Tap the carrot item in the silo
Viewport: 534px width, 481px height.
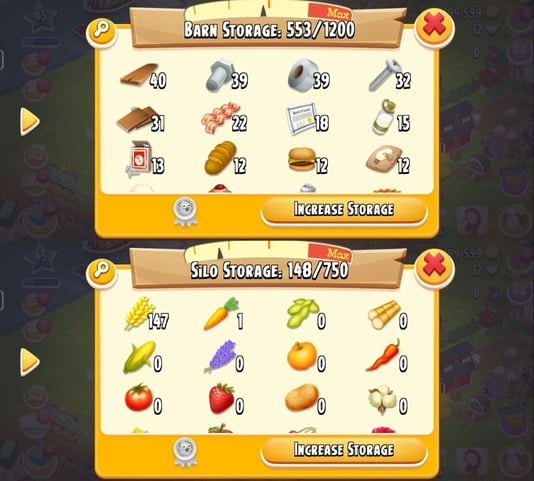click(225, 314)
